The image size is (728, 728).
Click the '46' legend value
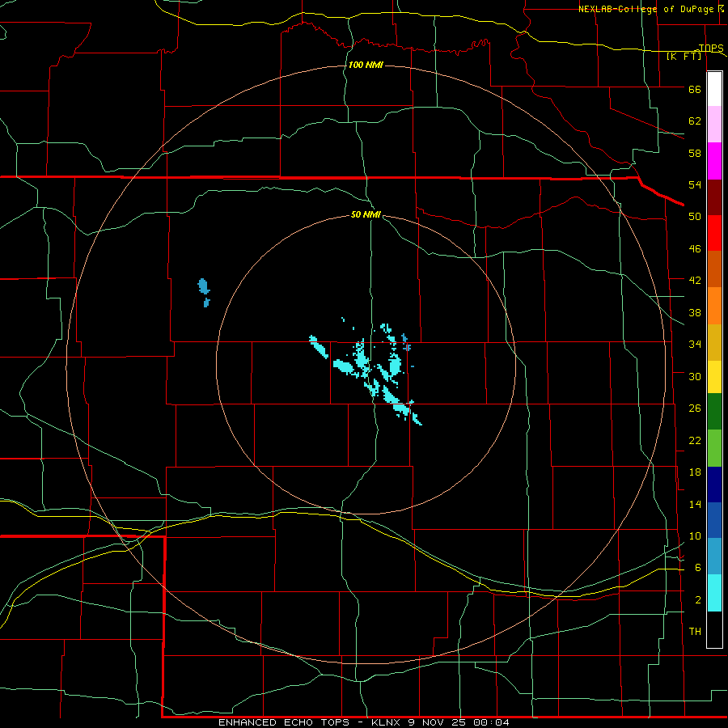[695, 249]
